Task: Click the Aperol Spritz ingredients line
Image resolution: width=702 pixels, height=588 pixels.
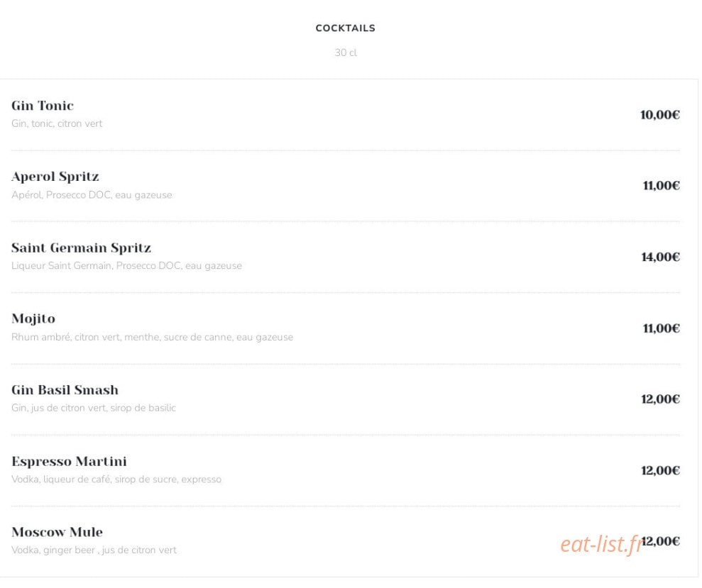Action: coord(92,195)
